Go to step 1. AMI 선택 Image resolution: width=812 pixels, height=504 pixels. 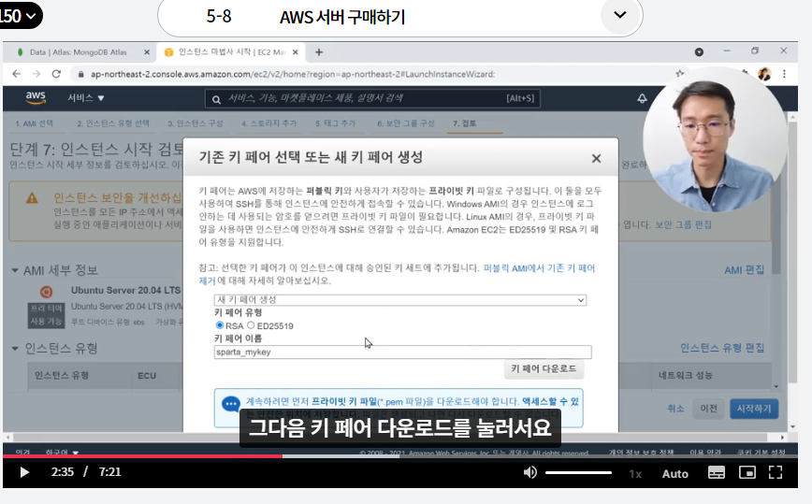point(35,123)
